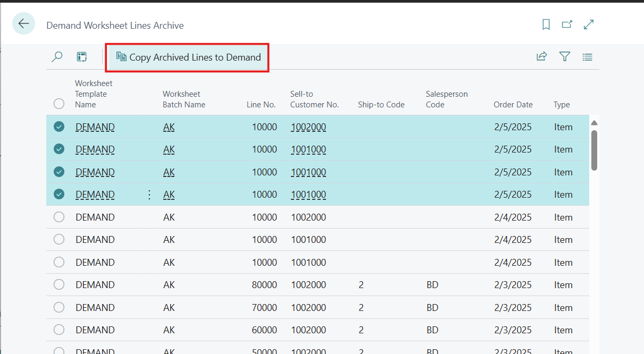Viewport: 644px width, 354px height.
Task: Open the Line No. column header menu
Action: tap(261, 105)
